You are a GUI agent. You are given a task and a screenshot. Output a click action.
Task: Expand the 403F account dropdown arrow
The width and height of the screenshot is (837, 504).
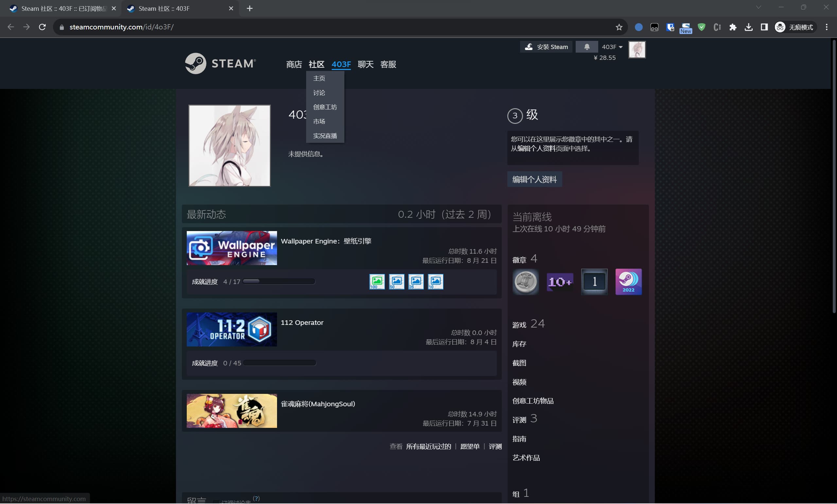(x=620, y=47)
